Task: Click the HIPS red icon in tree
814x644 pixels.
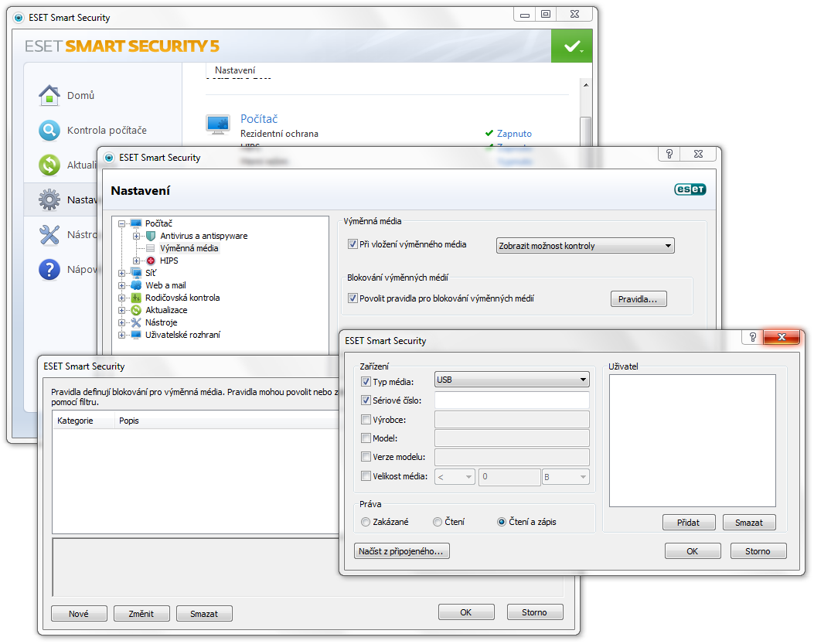Action: (x=151, y=261)
